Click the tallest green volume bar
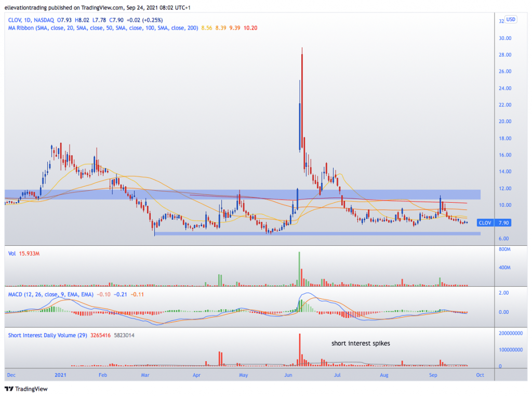532x397 pixels. coord(299,269)
